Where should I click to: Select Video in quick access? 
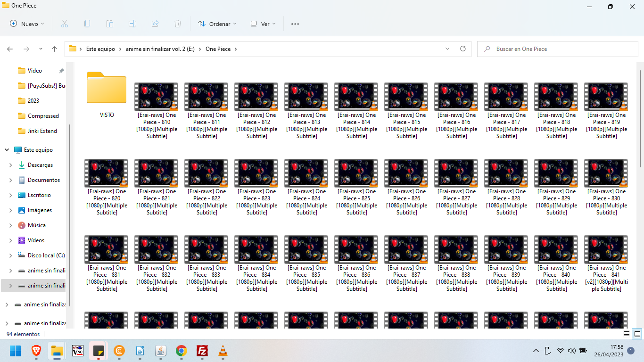34,71
